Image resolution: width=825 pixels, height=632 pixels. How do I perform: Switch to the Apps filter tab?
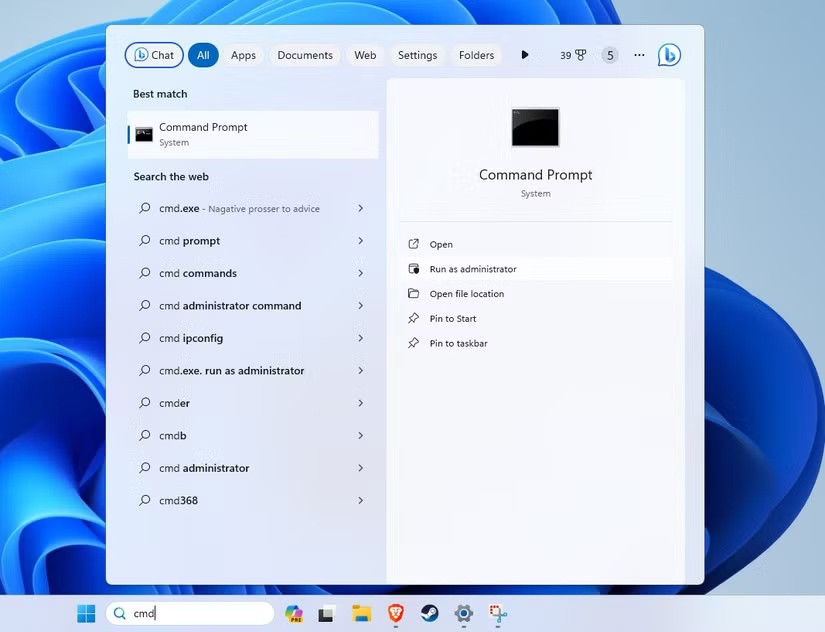click(243, 55)
